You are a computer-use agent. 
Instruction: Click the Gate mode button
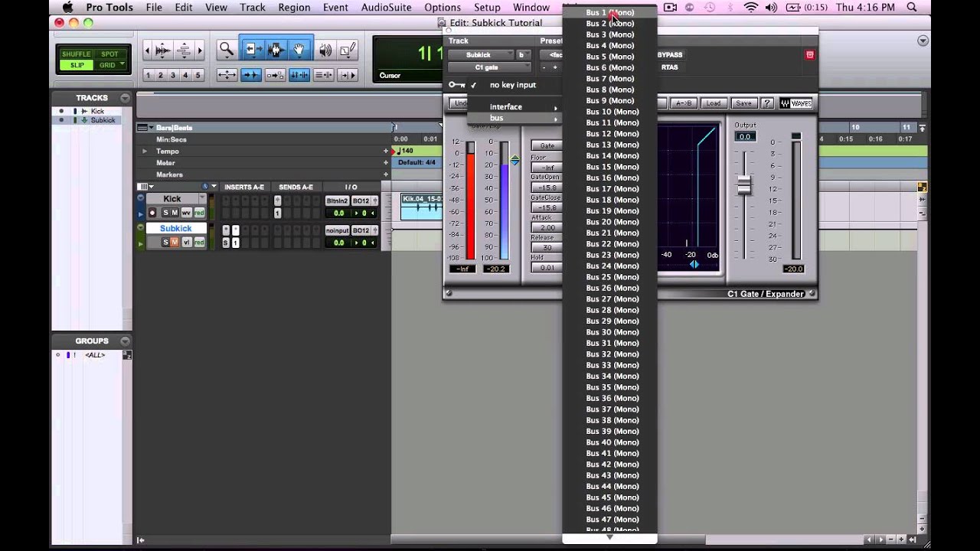coord(547,145)
